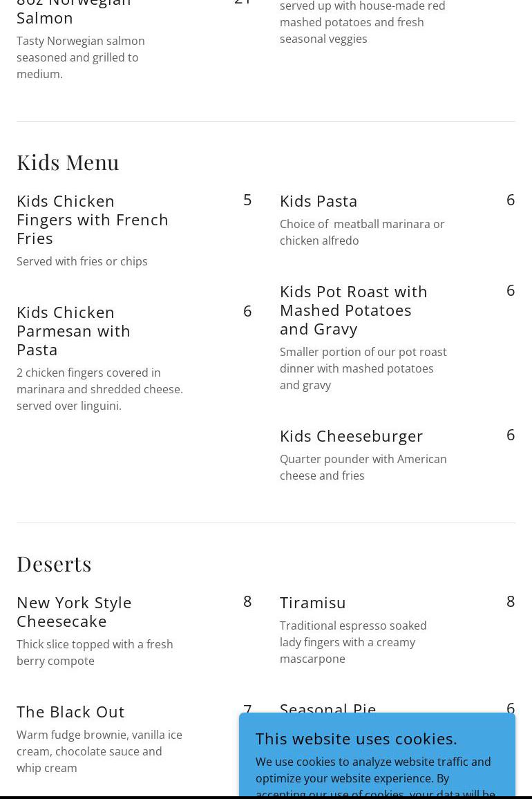Click the Warm fudge brownie description text
Image resolution: width=532 pixels, height=799 pixels.
click(99, 751)
